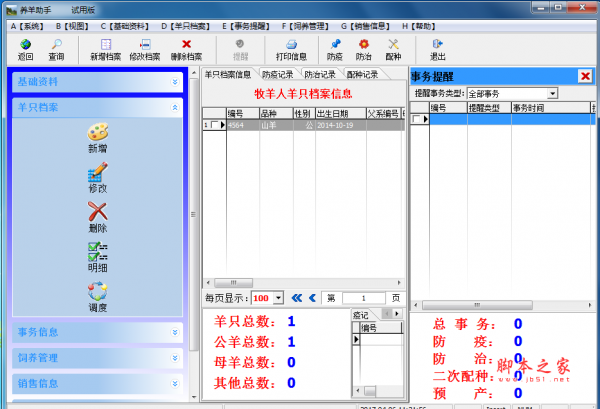This screenshot has height=409, width=600.
Task: Click the 新增 palette icon in sidebar
Action: [98, 132]
